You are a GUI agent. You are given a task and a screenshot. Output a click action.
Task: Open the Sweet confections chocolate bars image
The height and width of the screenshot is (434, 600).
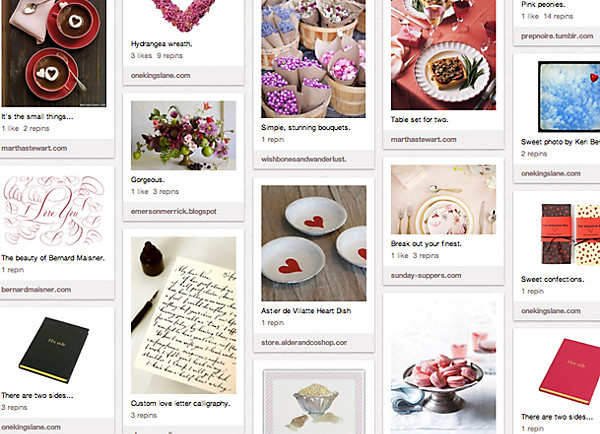pos(571,234)
